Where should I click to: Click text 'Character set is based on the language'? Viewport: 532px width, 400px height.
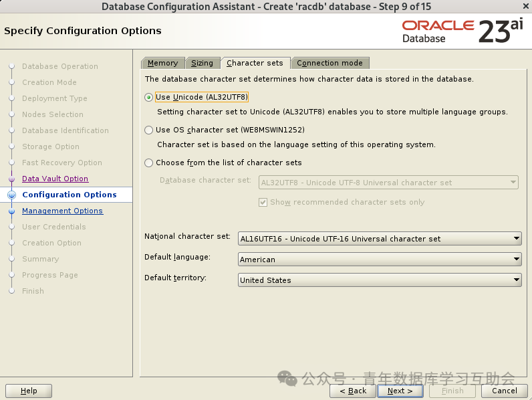click(296, 144)
